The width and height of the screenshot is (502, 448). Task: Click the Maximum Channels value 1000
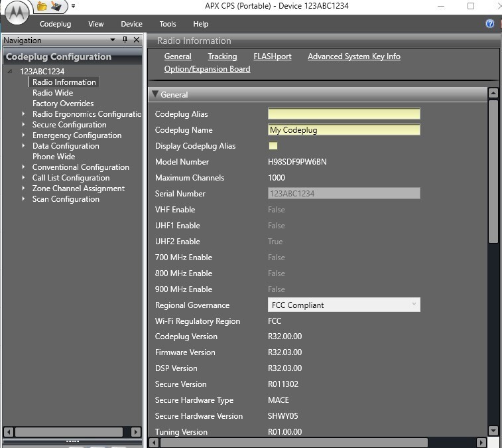coord(277,177)
